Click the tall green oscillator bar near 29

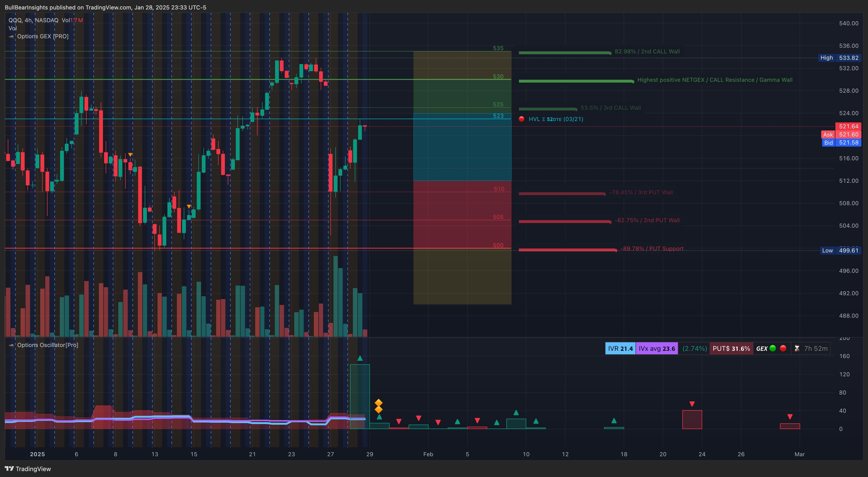tap(360, 396)
